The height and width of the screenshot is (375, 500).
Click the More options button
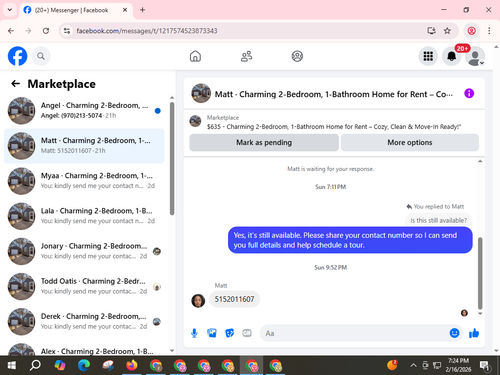[410, 143]
